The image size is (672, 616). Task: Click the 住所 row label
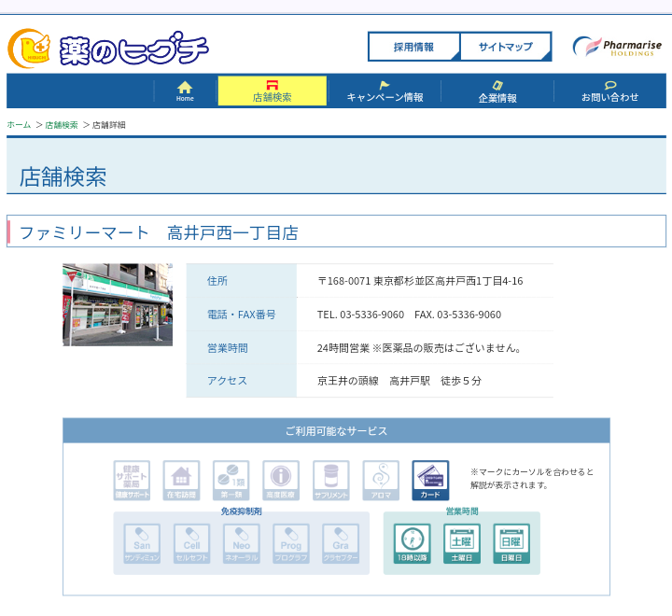[217, 281]
